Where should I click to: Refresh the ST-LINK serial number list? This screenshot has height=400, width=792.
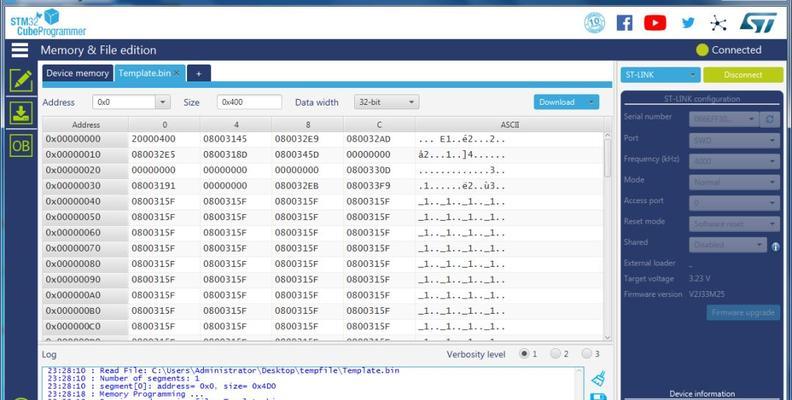[770, 119]
